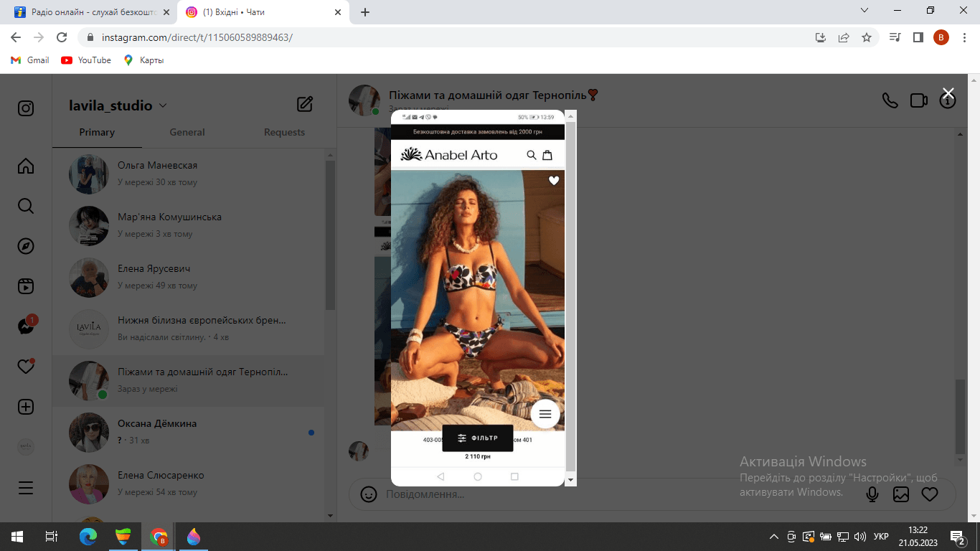Viewport: 980px width, 551px height.
Task: Click the Create new post icon
Action: [x=26, y=407]
